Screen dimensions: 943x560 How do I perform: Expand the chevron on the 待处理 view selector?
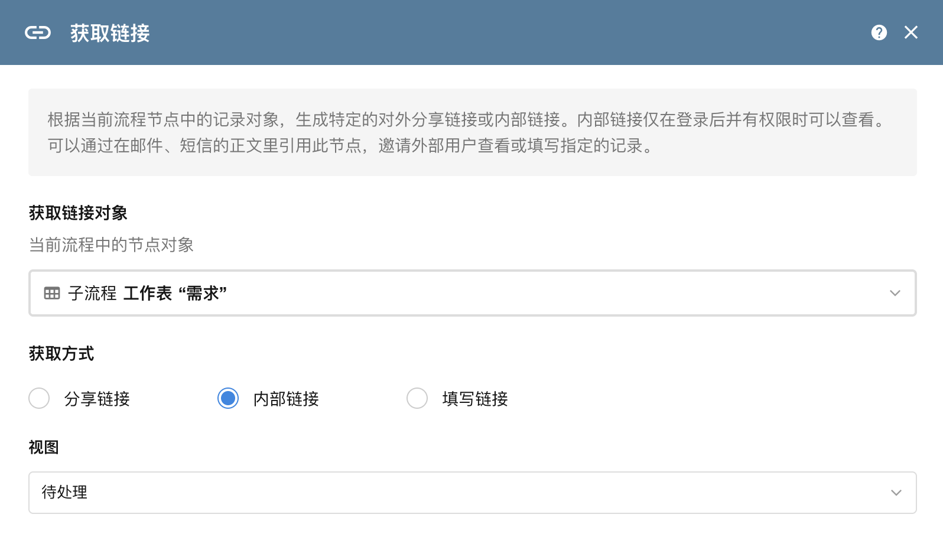896,493
